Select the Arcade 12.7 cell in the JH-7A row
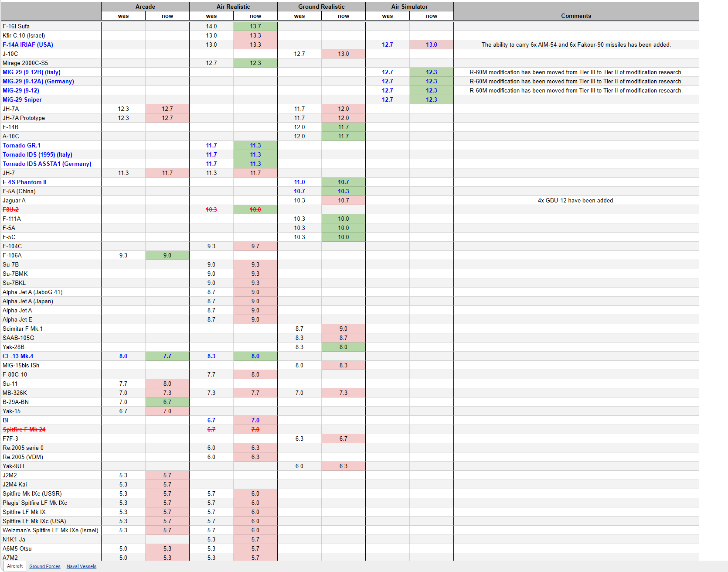The image size is (728, 572). coord(167,109)
